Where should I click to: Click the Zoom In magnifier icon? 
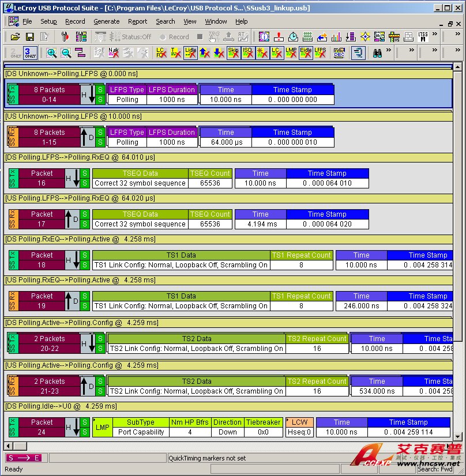(52, 53)
